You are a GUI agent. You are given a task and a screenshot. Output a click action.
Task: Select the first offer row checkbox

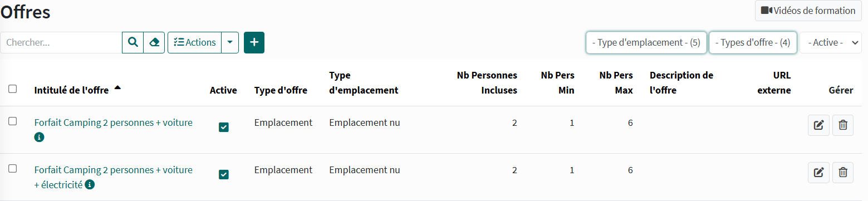(13, 121)
